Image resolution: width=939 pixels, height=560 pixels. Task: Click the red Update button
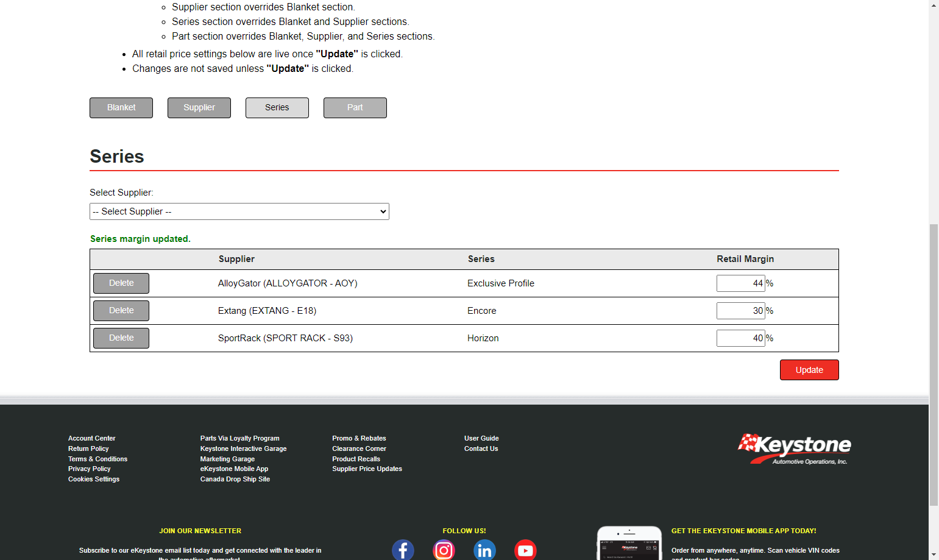pyautogui.click(x=809, y=370)
